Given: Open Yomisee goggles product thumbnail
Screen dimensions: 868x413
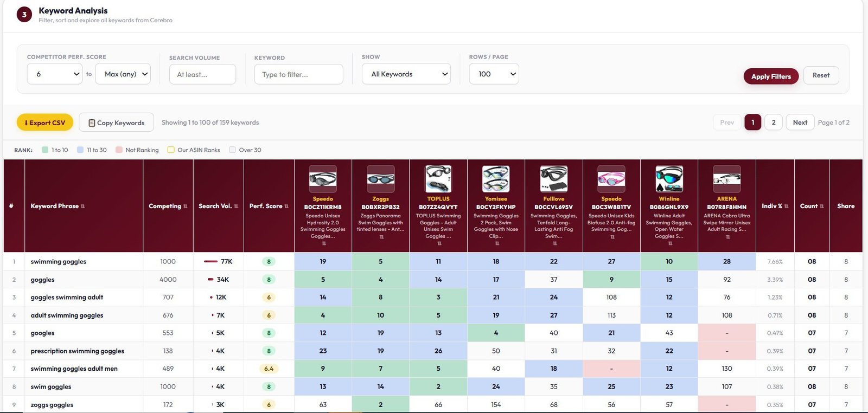Looking at the screenshot, I should tap(496, 179).
